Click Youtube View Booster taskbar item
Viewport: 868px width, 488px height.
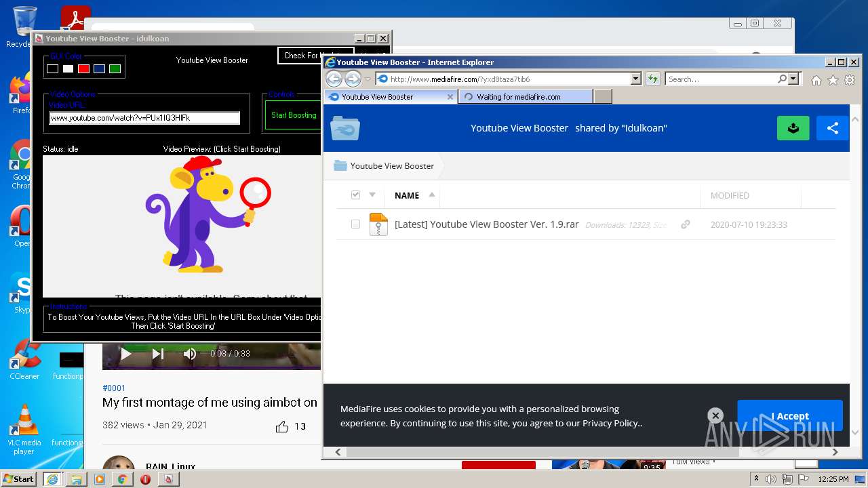tap(168, 479)
